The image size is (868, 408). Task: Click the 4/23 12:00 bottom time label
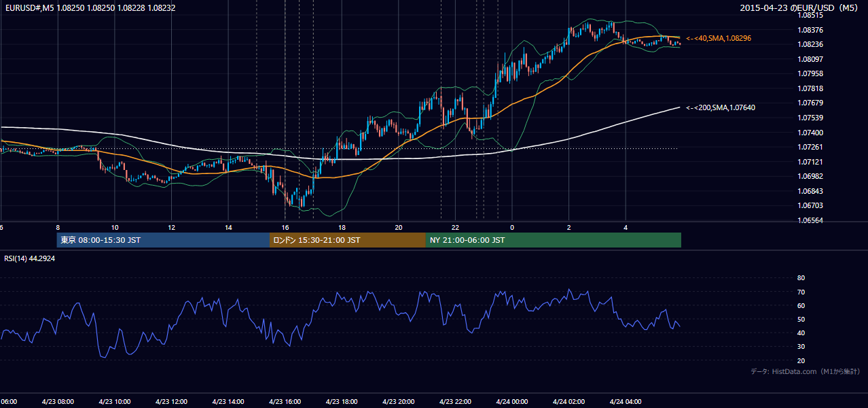[x=171, y=402]
